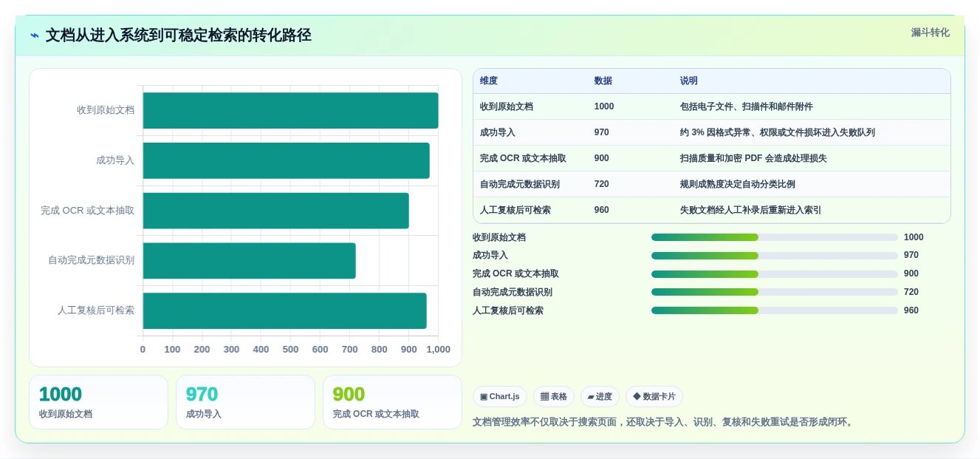The height and width of the screenshot is (459, 980).
Task: Select the 表格 tag chip
Action: [x=554, y=397]
